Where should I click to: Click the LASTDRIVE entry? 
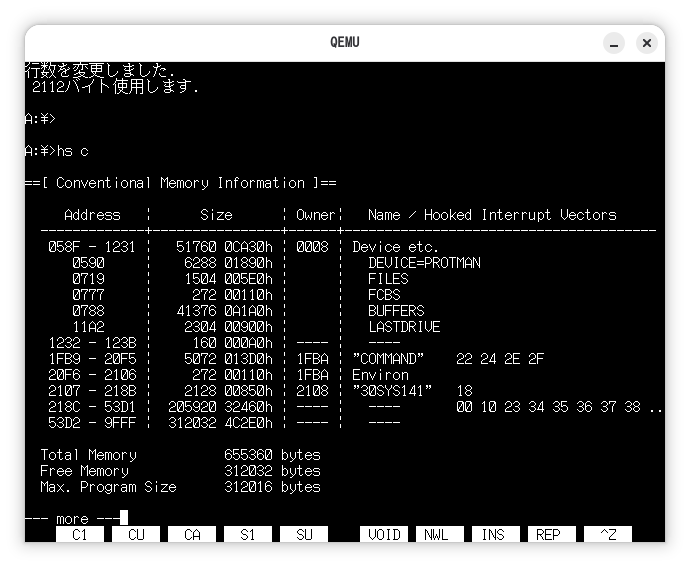[x=404, y=327]
